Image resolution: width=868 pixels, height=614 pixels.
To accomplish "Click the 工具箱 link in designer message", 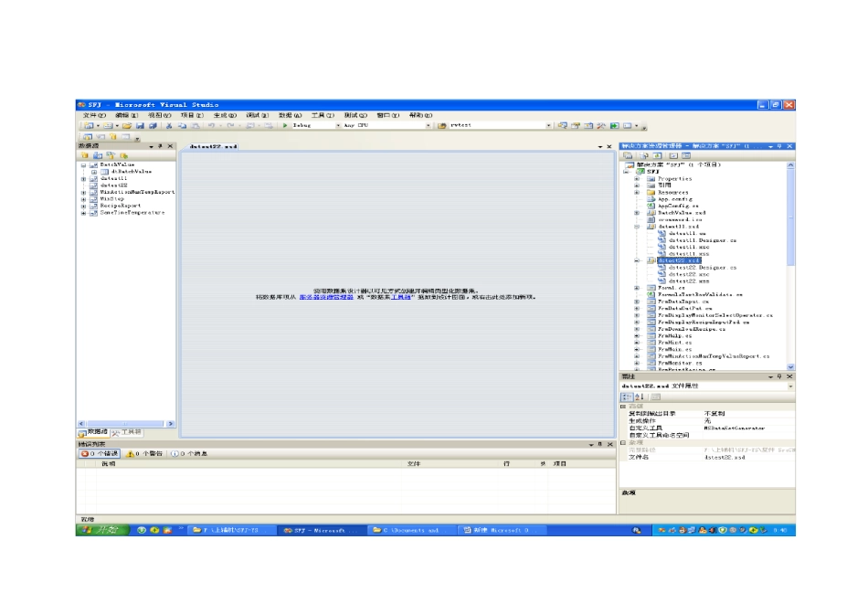I will pyautogui.click(x=401, y=297).
